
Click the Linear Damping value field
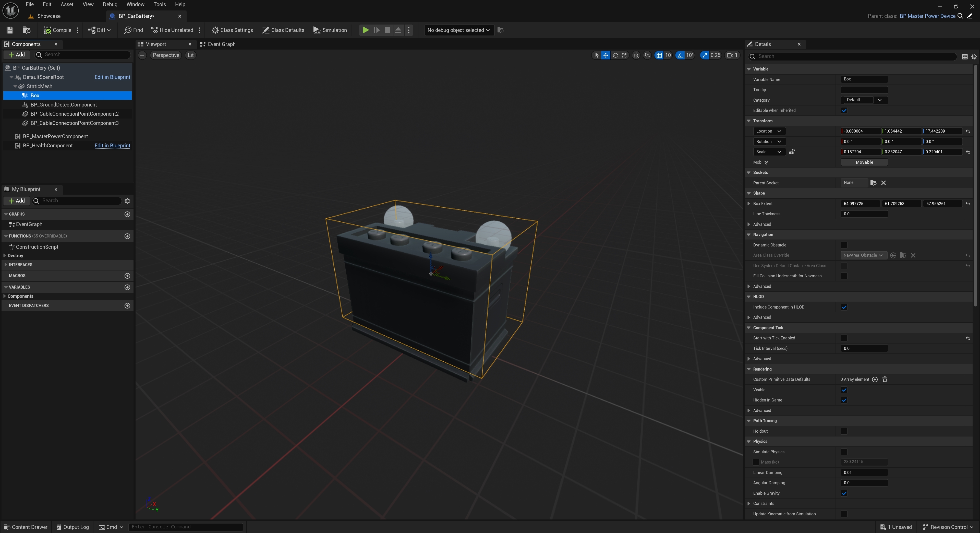coord(864,472)
